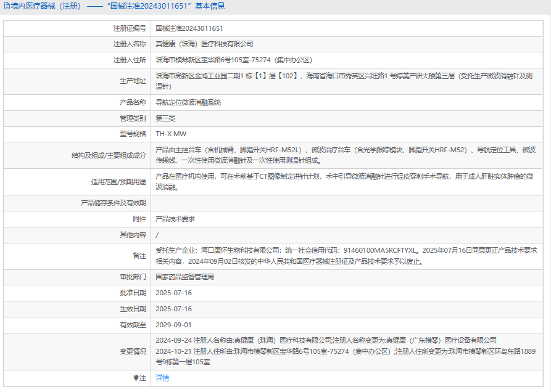
Task: Select the expiry date 2029-09-01
Action: coord(174,325)
